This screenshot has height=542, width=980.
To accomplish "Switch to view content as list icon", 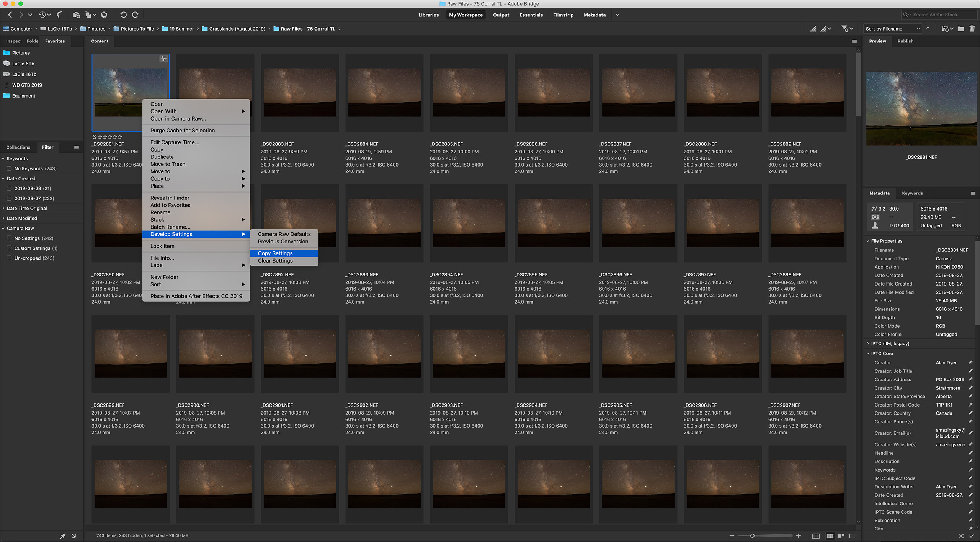I will point(852,536).
